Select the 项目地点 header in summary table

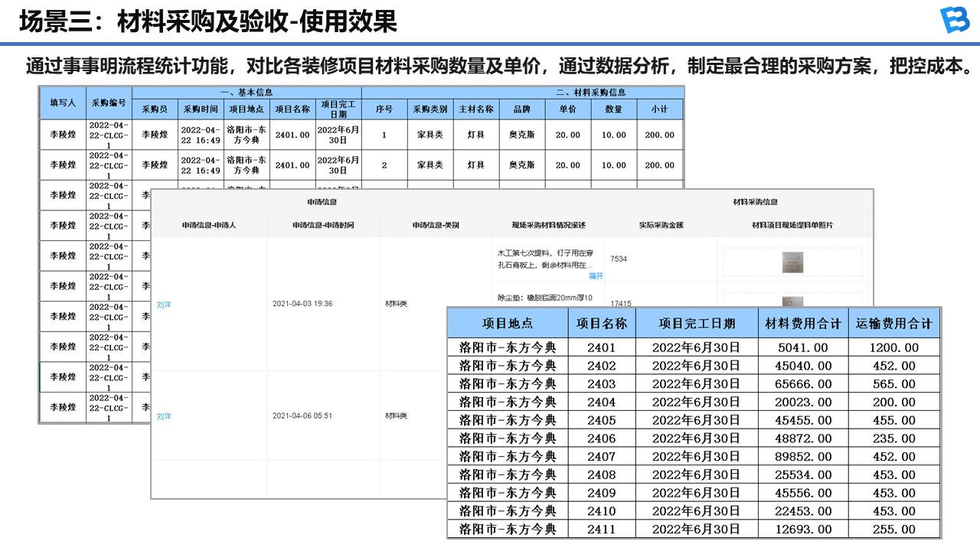(x=507, y=324)
